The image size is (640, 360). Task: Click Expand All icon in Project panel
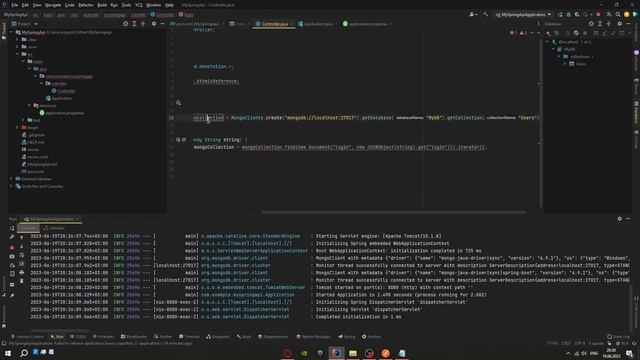(134, 24)
